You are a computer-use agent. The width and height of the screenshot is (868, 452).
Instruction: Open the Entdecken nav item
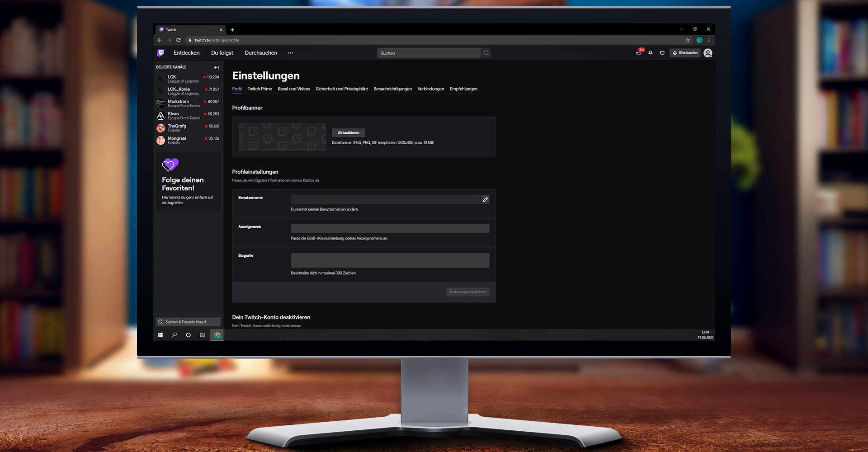pyautogui.click(x=187, y=53)
